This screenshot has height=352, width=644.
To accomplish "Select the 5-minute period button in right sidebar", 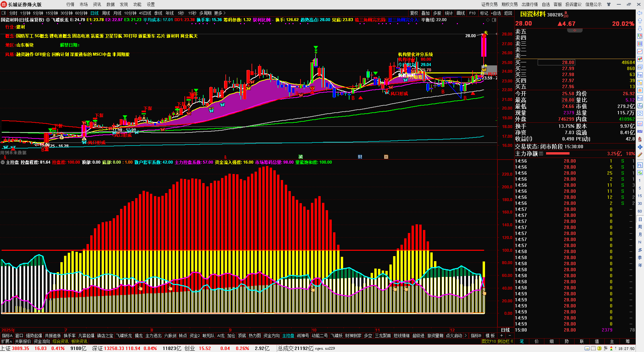I will point(640,188).
